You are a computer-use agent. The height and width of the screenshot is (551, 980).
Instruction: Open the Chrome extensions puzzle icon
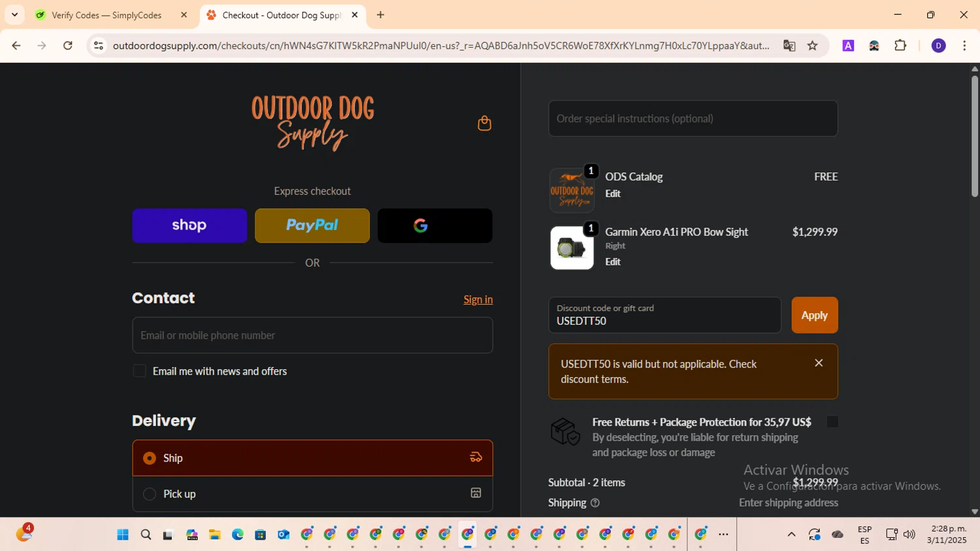[x=900, y=46]
